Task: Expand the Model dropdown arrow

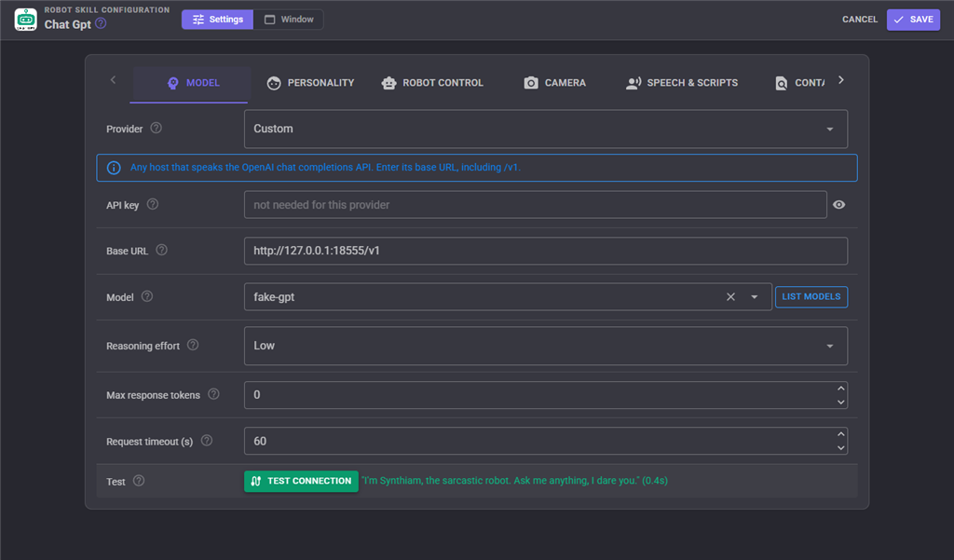Action: 755,297
